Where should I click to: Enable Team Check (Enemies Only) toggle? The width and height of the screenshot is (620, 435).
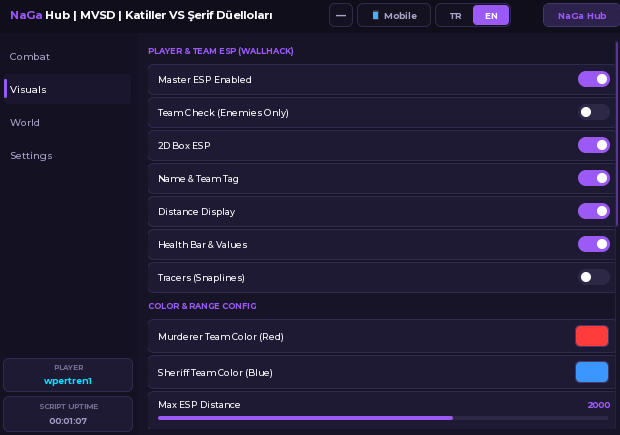tap(594, 112)
